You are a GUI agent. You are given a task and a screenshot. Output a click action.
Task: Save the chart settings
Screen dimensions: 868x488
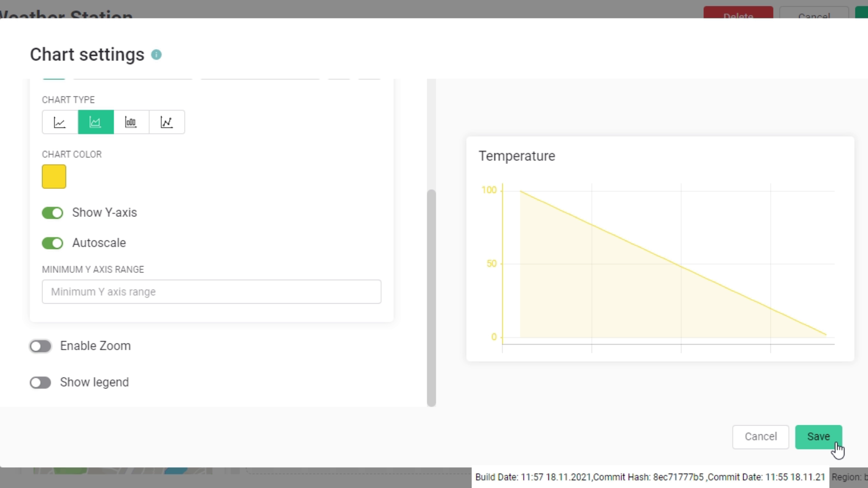818,437
